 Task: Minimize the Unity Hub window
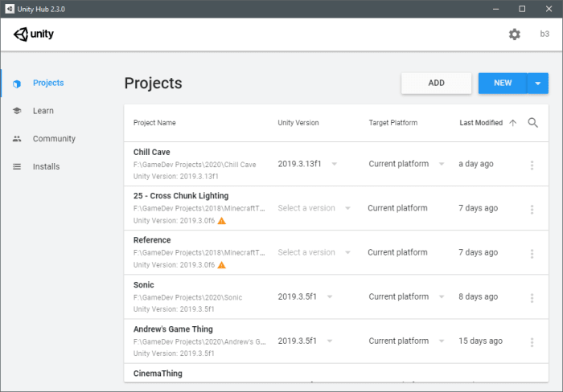point(496,9)
